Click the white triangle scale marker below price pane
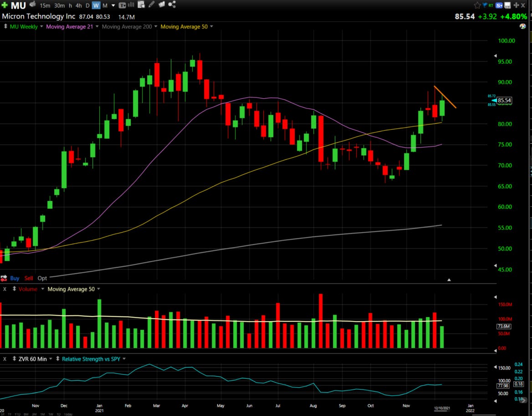Image resolution: width=532 pixels, height=416 pixels. [x=449, y=280]
